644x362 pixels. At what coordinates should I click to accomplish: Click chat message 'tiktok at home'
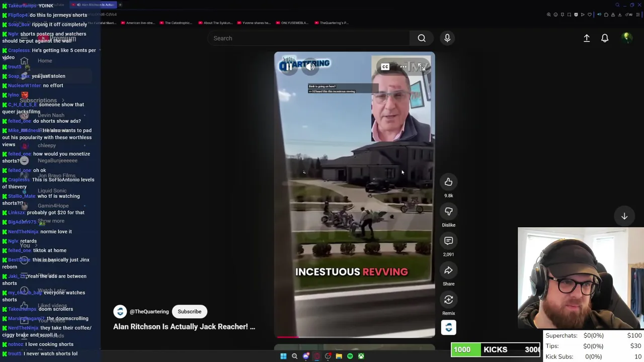tap(49, 250)
